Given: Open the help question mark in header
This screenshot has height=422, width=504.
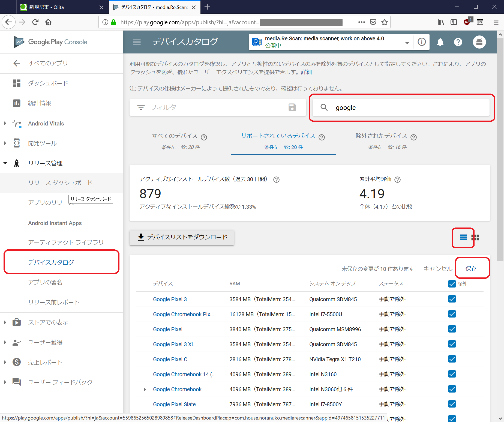Looking at the screenshot, I should click(458, 42).
